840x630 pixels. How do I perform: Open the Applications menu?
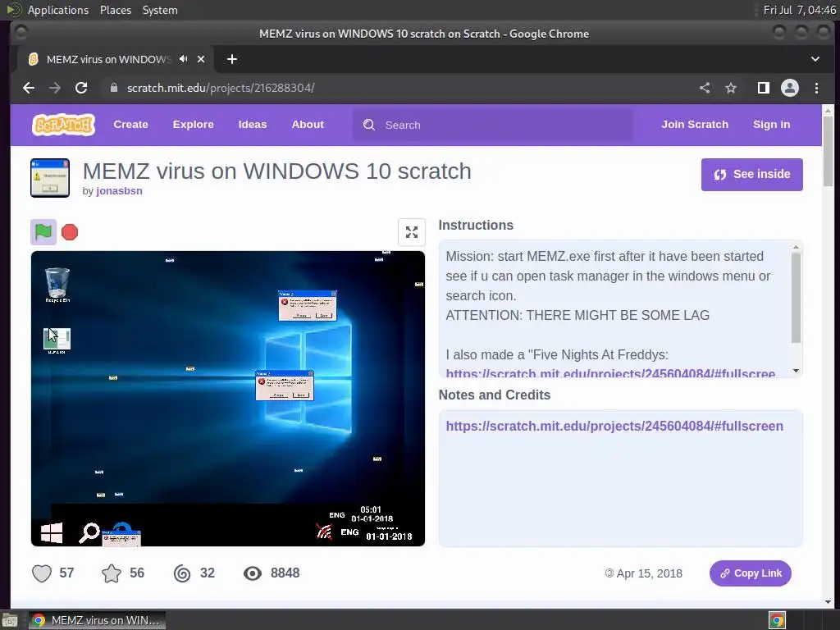58,10
